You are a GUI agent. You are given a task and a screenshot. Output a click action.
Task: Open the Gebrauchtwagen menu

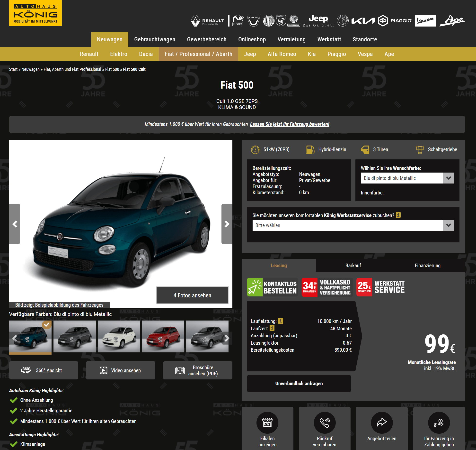[155, 39]
